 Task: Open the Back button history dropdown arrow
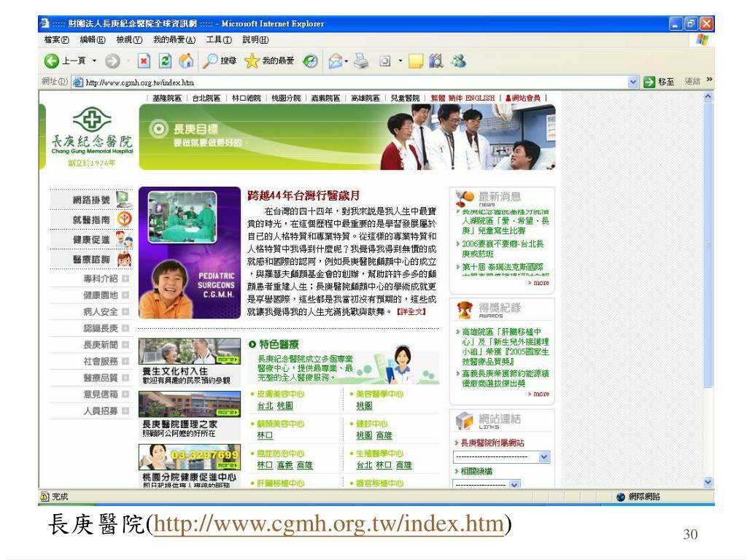tap(94, 61)
